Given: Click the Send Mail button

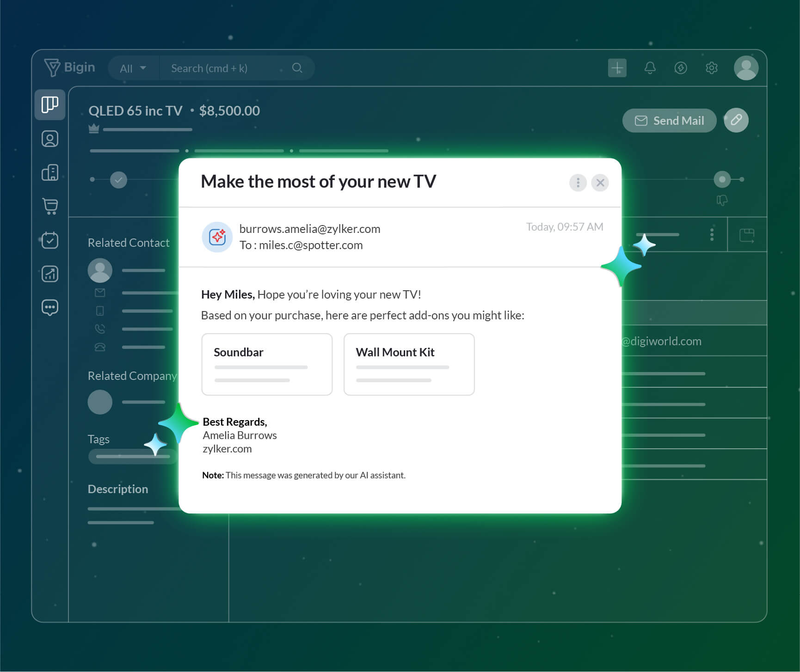Looking at the screenshot, I should [x=669, y=121].
